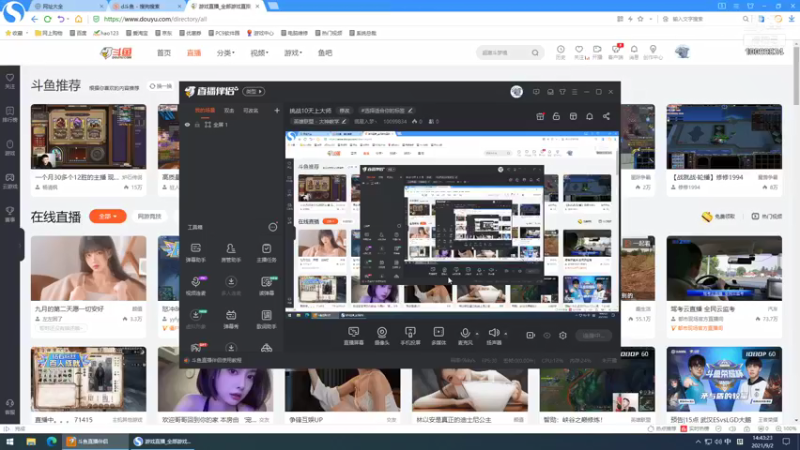Open the 游戏 dropdown on Douyu nav
800x450 pixels.
coord(293,53)
